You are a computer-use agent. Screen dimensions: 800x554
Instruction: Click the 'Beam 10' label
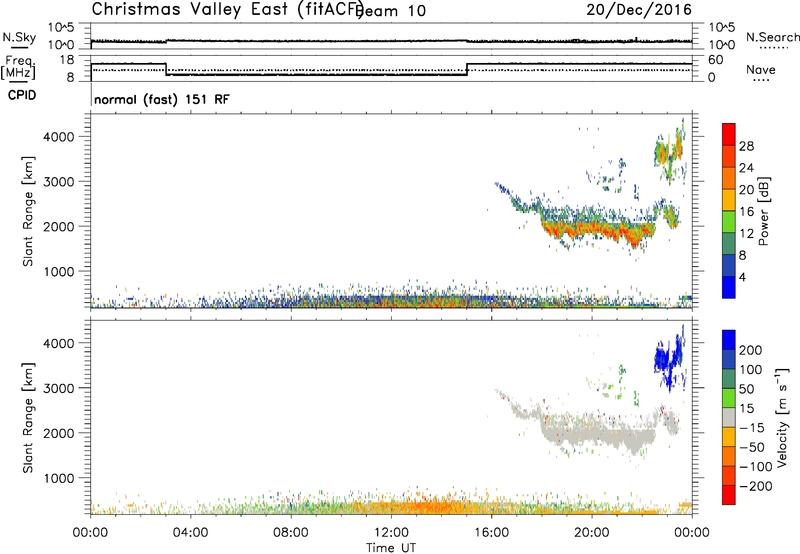391,11
